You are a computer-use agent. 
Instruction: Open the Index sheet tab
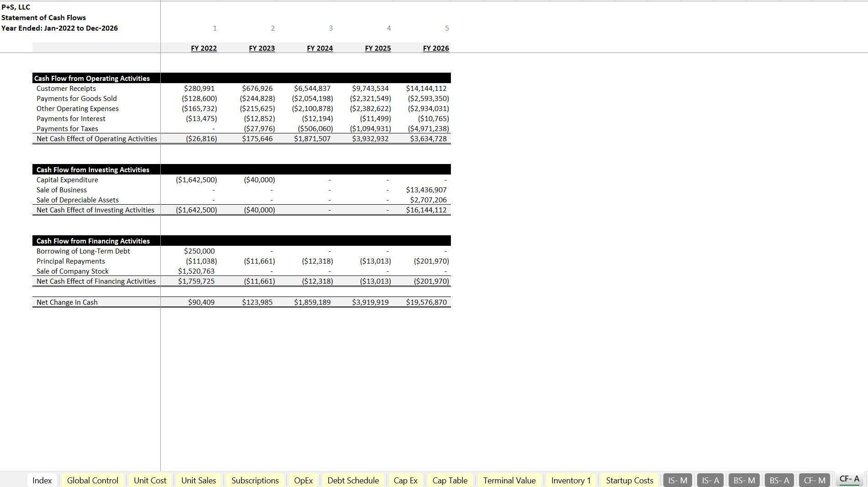(42, 480)
